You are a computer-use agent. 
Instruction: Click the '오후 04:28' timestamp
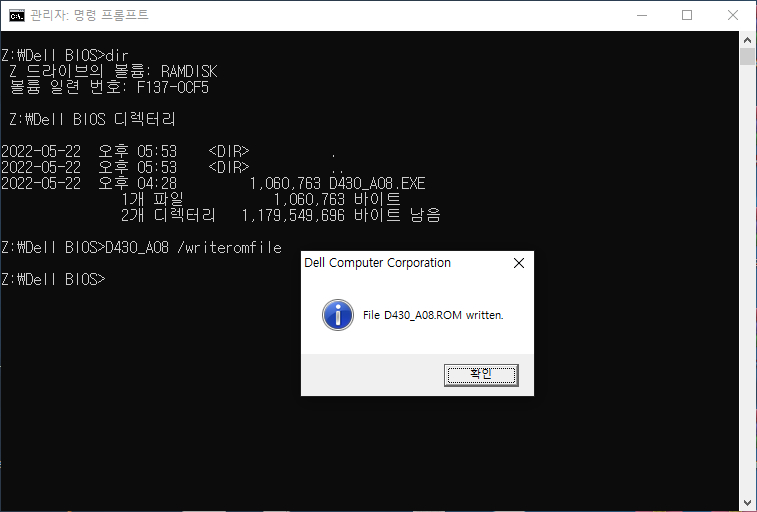click(x=138, y=183)
